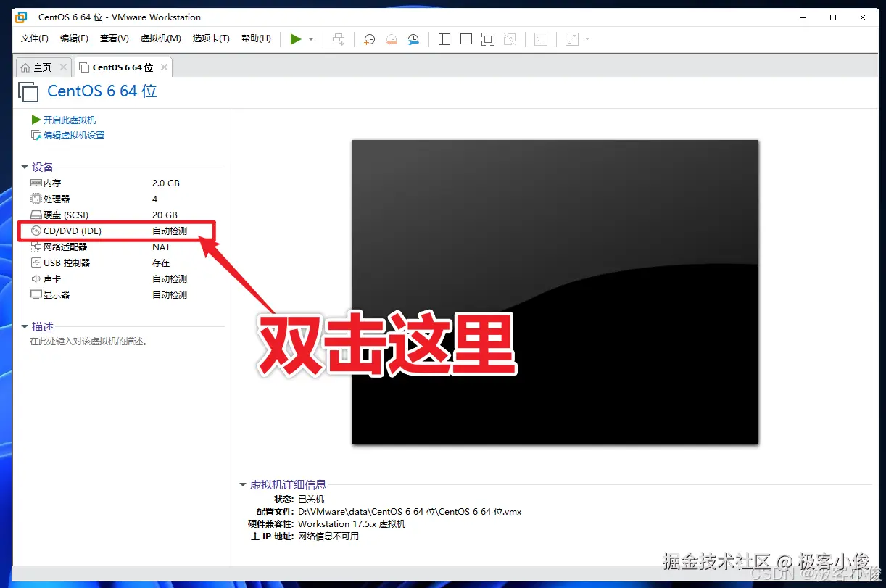Collapse the 描述 section

pyautogui.click(x=25, y=327)
